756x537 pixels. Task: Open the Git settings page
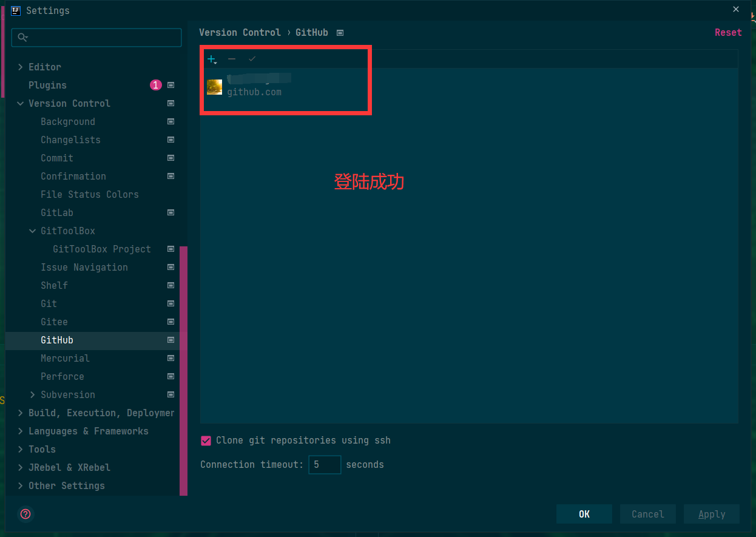49,303
